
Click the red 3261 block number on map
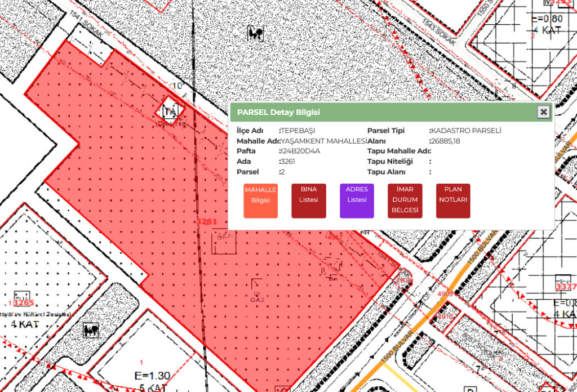click(x=206, y=222)
